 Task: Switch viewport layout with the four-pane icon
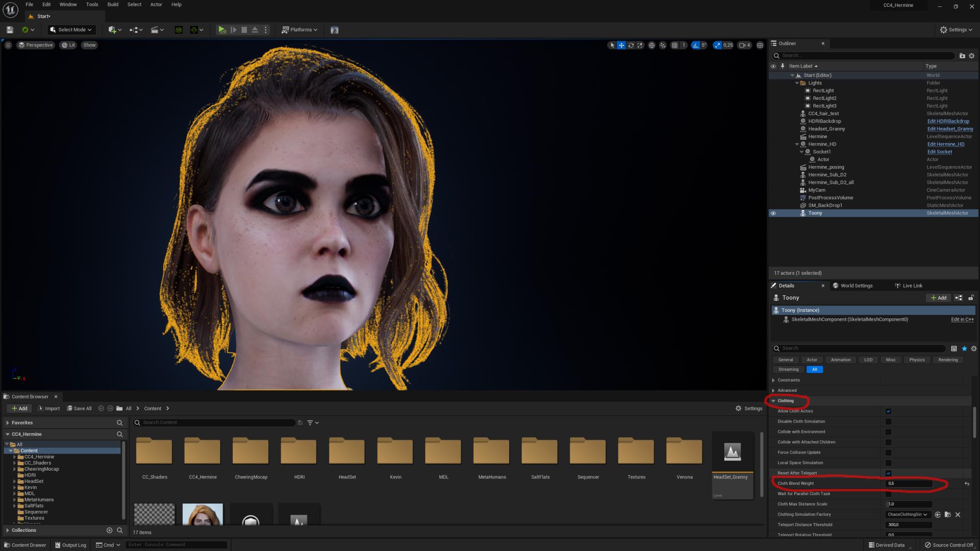760,45
